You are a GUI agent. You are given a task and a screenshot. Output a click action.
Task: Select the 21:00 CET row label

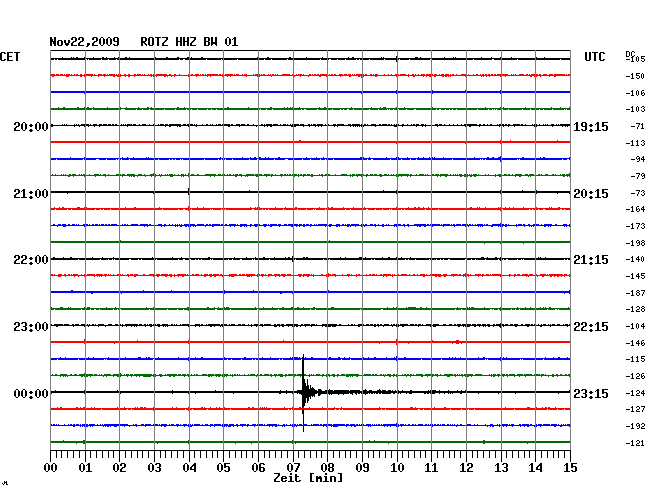(31, 194)
